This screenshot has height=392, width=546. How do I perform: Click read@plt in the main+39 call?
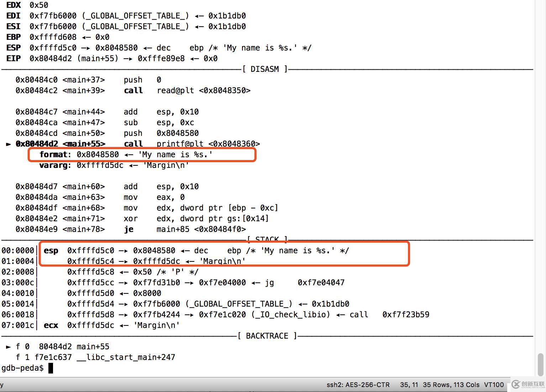pos(175,90)
